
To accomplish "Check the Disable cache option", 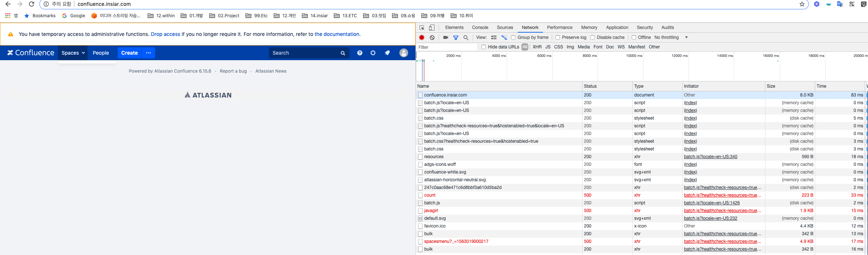I will (592, 37).
